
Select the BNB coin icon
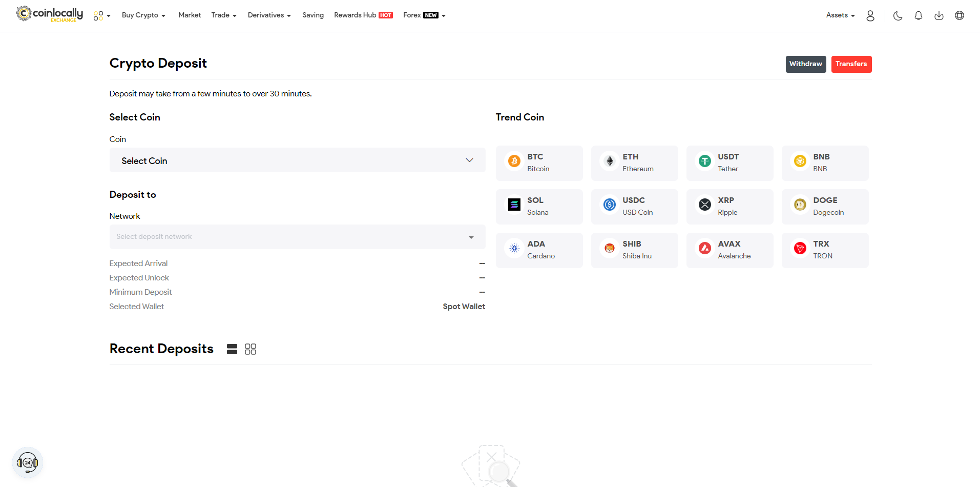coord(800,161)
